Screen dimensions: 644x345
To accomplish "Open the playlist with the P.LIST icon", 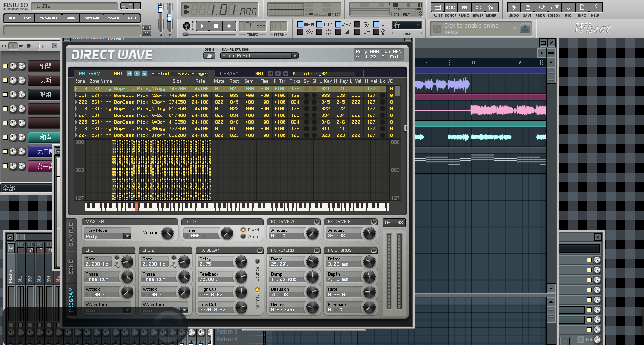I will click(438, 7).
